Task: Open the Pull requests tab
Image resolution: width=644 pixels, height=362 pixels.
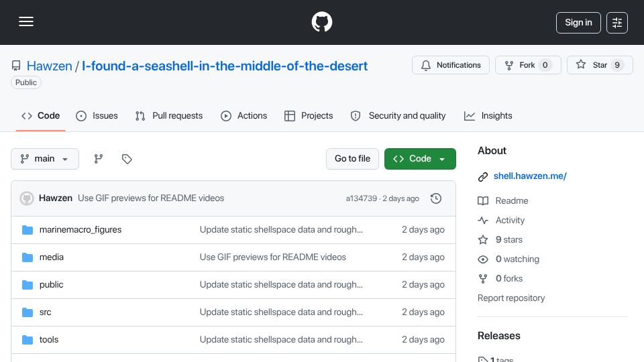Action: [x=169, y=116]
